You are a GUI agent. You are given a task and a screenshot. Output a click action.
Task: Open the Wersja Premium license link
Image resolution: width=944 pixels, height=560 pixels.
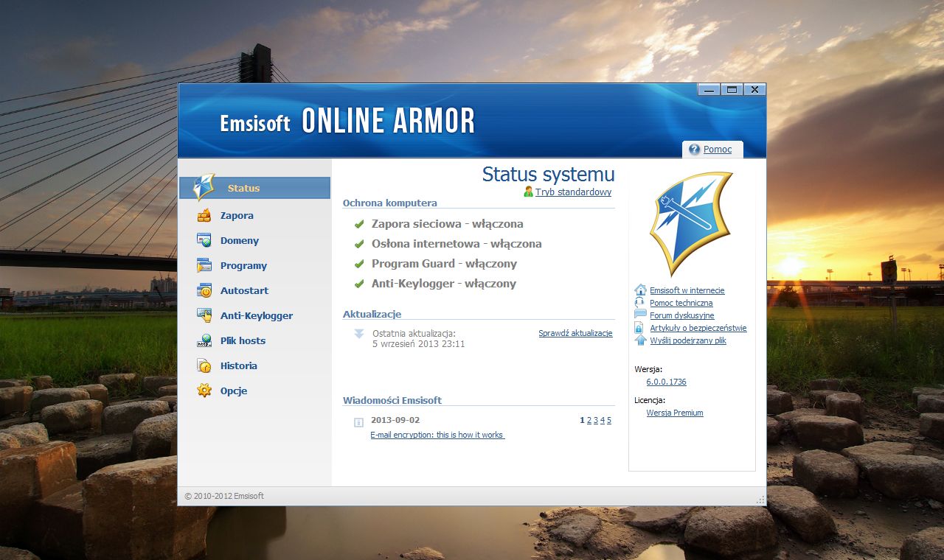pyautogui.click(x=675, y=413)
